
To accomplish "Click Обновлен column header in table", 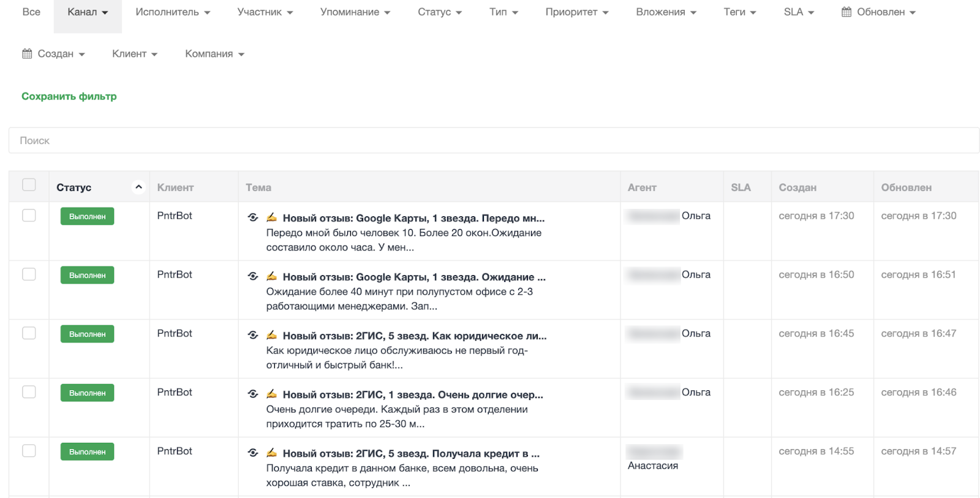I will 907,187.
